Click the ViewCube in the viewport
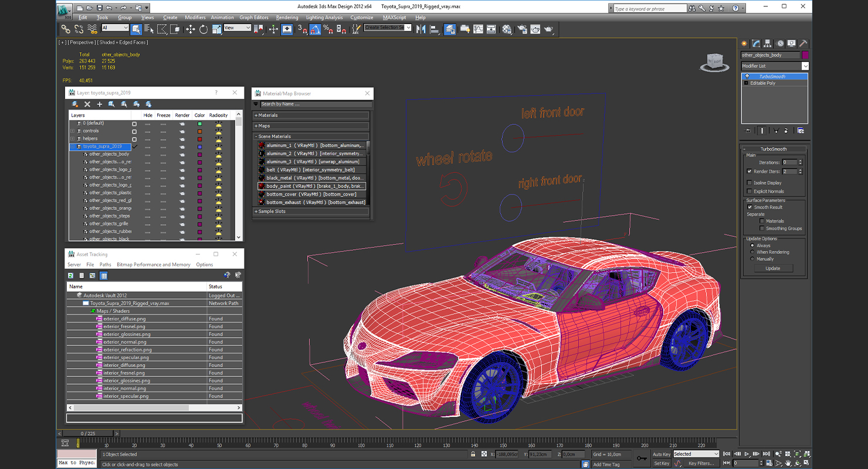Image resolution: width=868 pixels, height=469 pixels. point(715,62)
